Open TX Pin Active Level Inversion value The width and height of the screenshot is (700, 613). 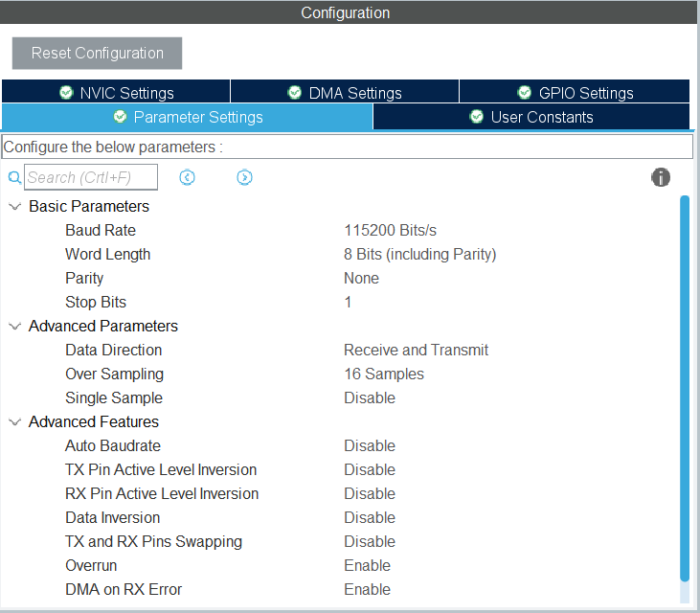click(370, 469)
